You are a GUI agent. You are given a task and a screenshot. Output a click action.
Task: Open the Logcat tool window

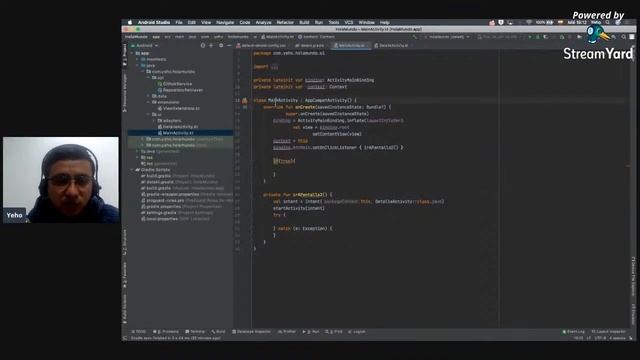(357, 331)
